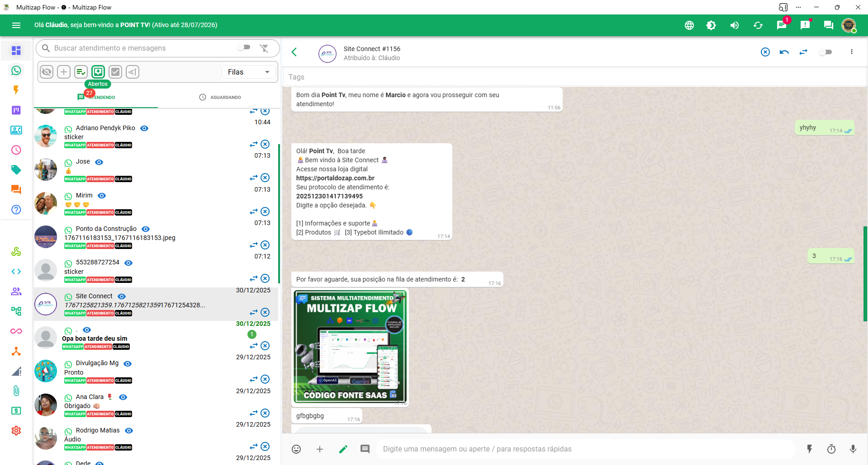Select the Abertos open tickets filter

point(98,72)
